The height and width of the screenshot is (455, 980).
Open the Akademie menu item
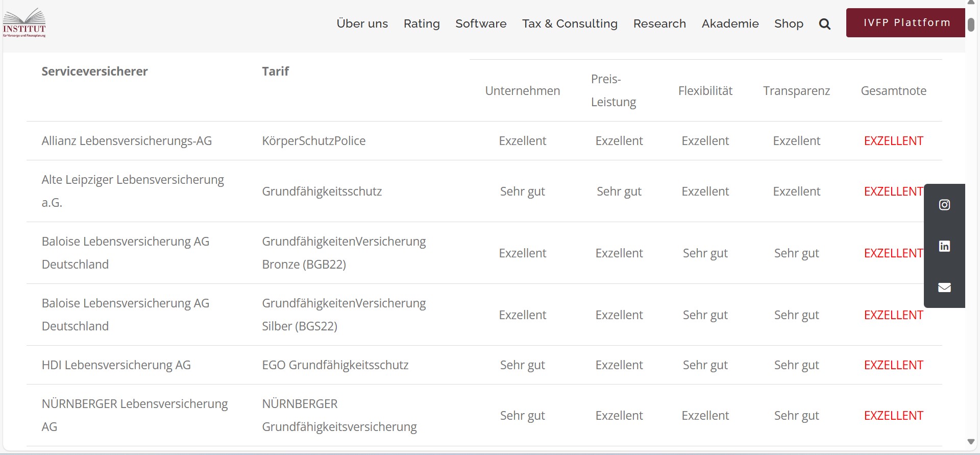pyautogui.click(x=730, y=23)
